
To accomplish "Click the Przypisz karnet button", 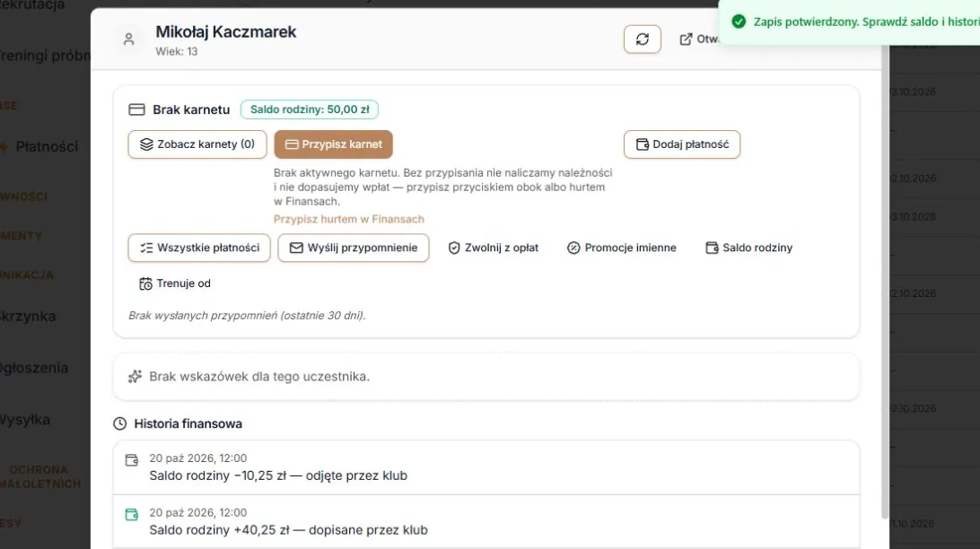I will [x=333, y=144].
